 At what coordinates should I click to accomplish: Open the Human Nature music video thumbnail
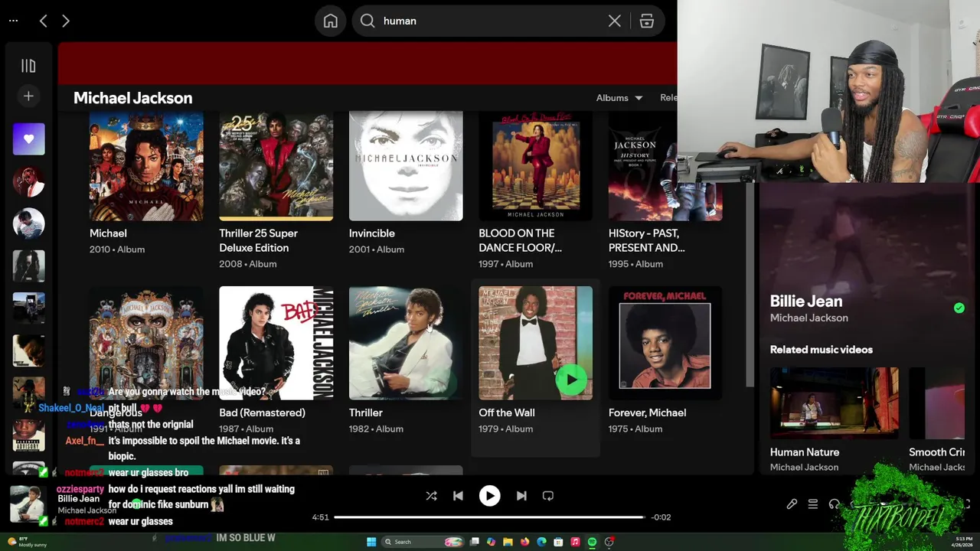835,403
